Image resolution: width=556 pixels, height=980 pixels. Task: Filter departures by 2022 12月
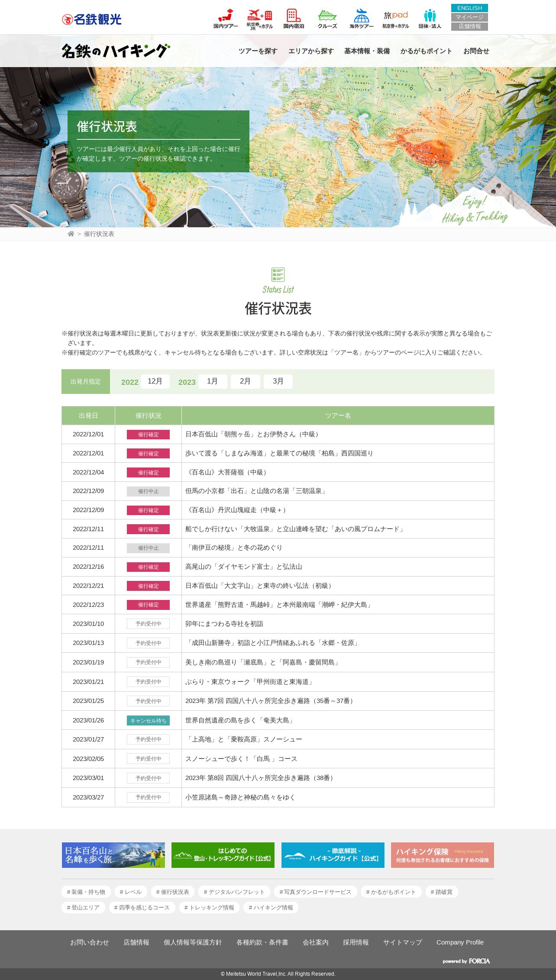point(155,381)
